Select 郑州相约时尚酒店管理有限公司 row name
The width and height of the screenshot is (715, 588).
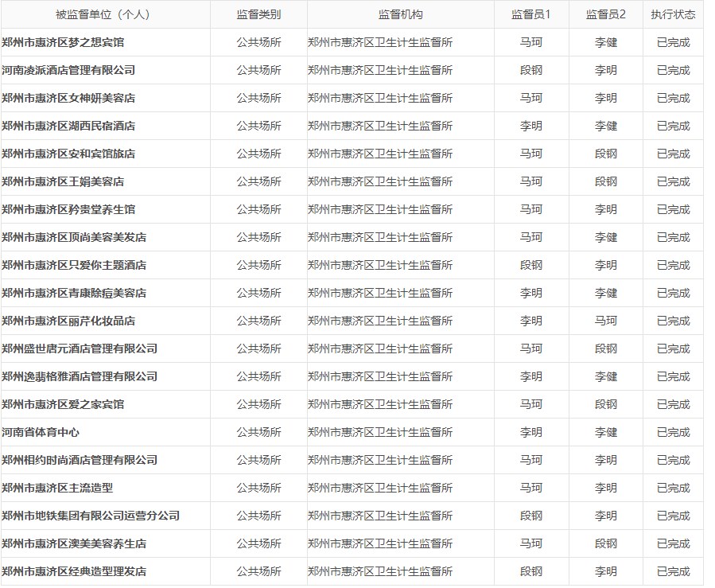pyautogui.click(x=80, y=460)
